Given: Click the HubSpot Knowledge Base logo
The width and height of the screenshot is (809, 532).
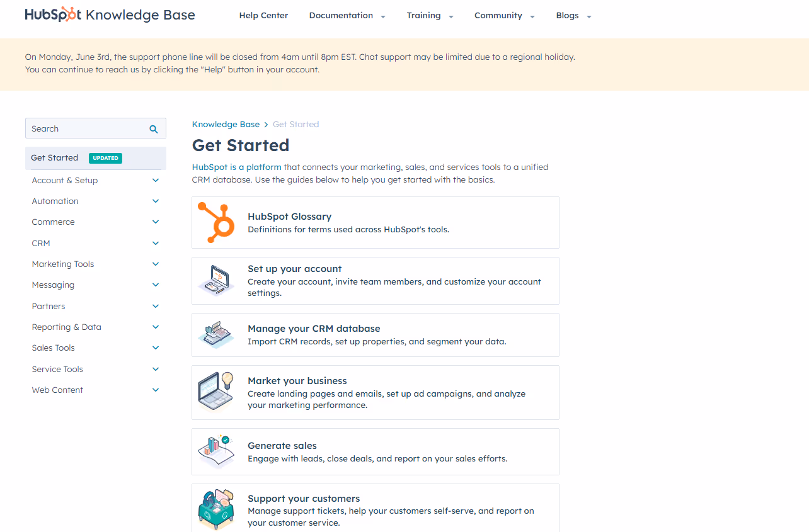Looking at the screenshot, I should point(110,15).
